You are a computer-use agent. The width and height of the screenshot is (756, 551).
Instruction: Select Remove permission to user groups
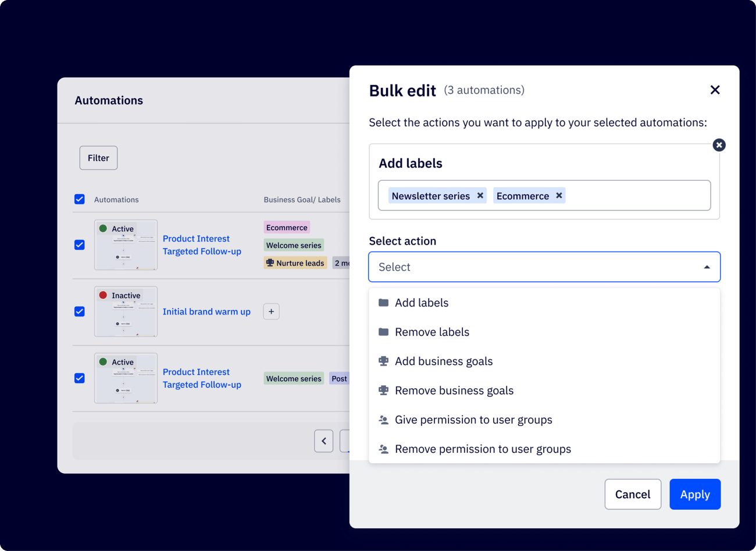click(x=483, y=449)
